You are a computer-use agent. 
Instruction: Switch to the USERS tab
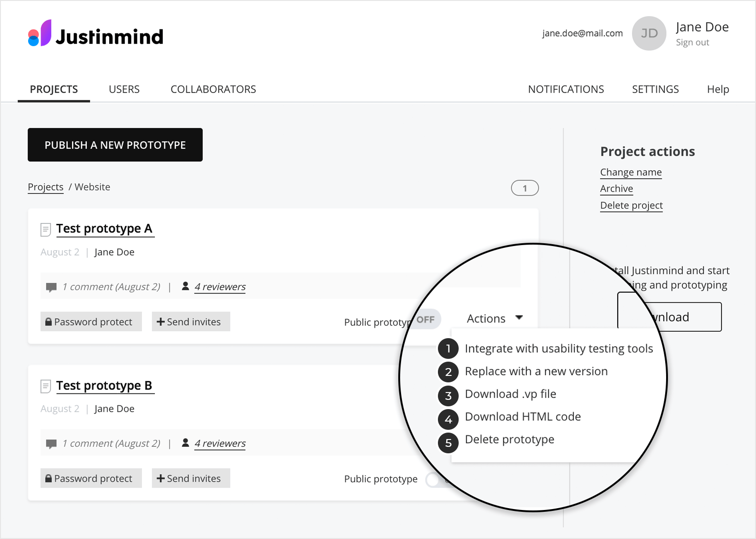coord(124,89)
